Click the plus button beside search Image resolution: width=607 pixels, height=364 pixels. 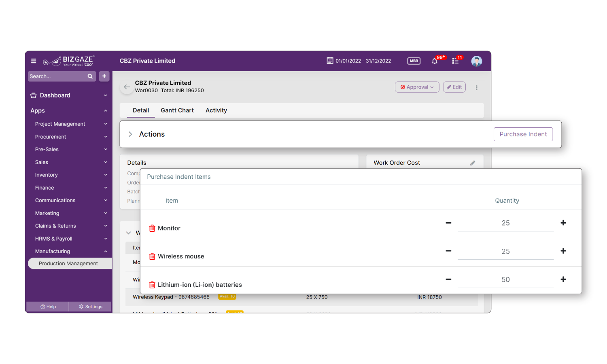pos(104,76)
